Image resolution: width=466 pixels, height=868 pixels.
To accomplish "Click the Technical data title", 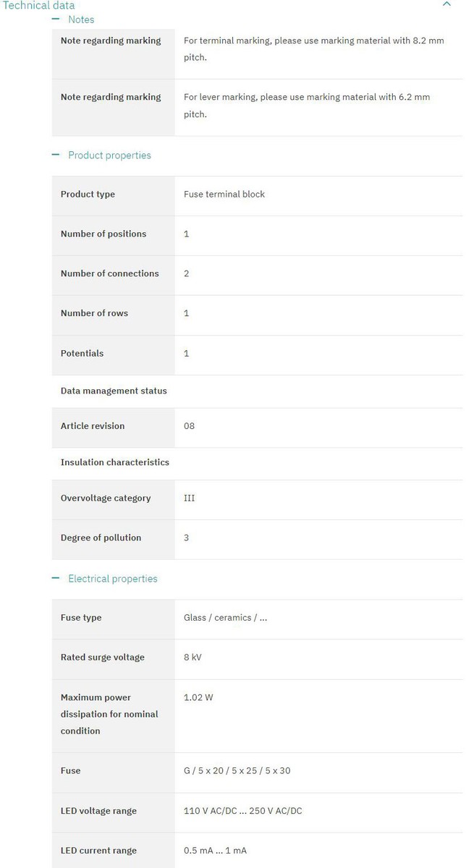I will point(39,5).
